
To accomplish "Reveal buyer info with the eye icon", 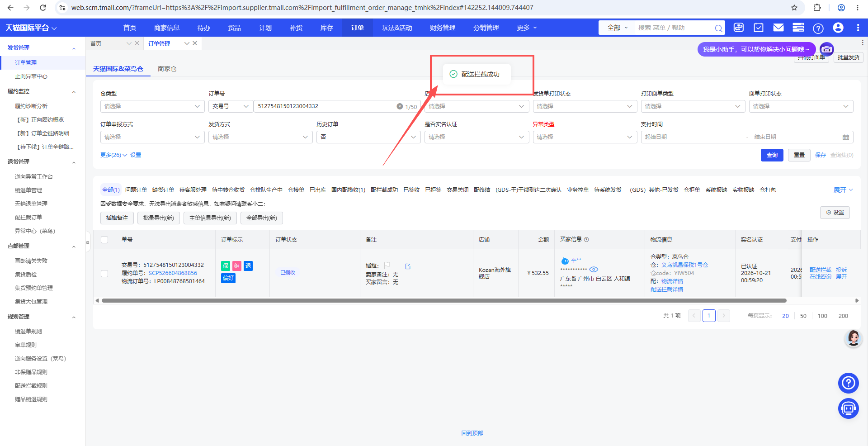I will point(594,270).
